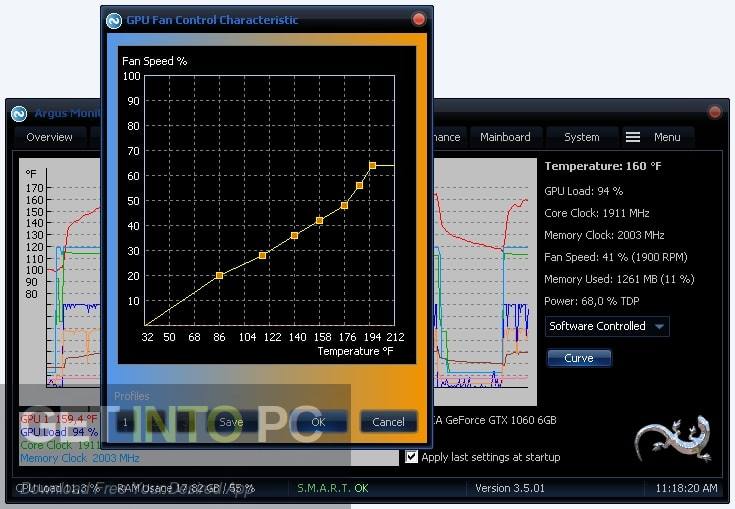Click the left-side GPU temperature graph
Screen dimensions: 735x509
60,281
